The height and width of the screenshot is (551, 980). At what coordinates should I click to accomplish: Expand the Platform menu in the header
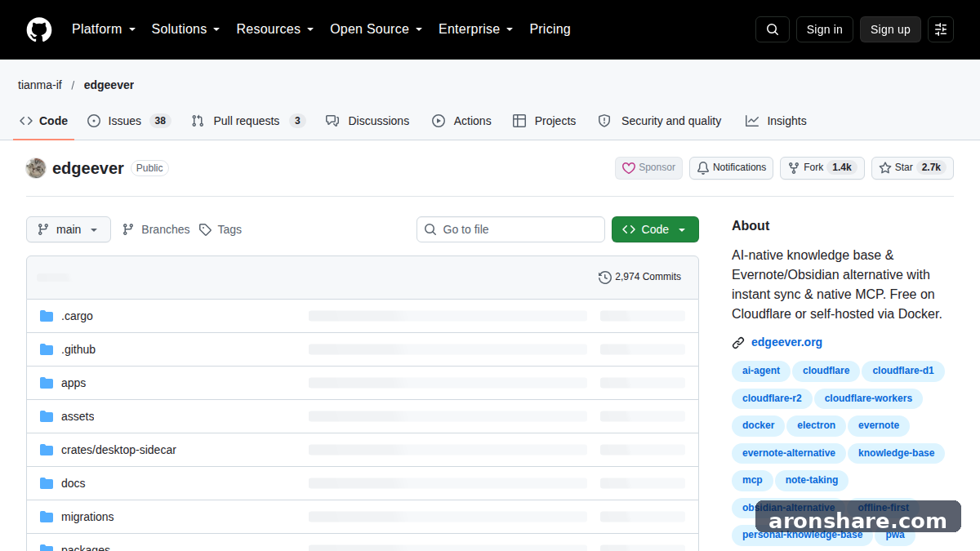coord(104,29)
